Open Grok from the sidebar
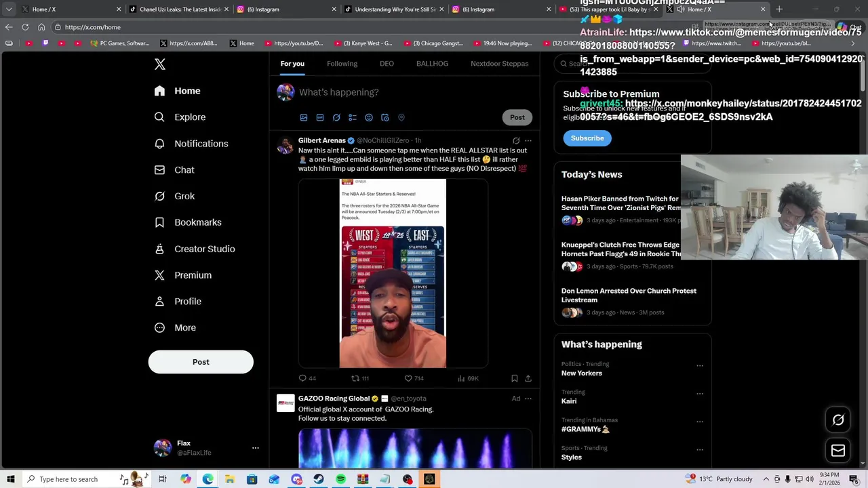868x488 pixels. pos(174,197)
